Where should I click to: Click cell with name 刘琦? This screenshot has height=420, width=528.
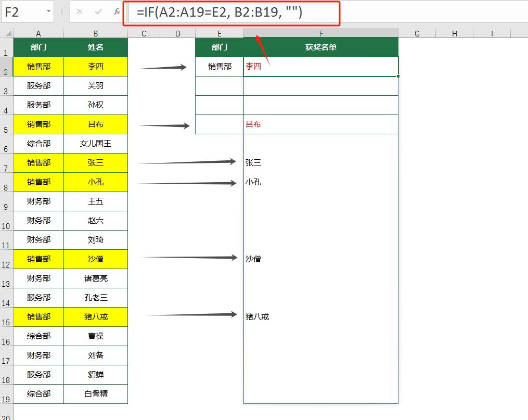(x=96, y=240)
